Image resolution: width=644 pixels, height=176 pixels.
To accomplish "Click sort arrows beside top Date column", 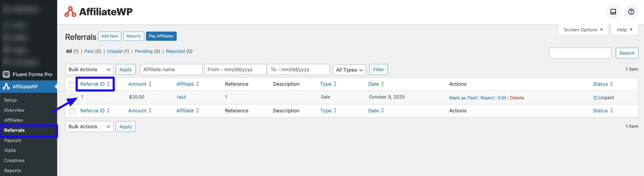I will point(383,84).
